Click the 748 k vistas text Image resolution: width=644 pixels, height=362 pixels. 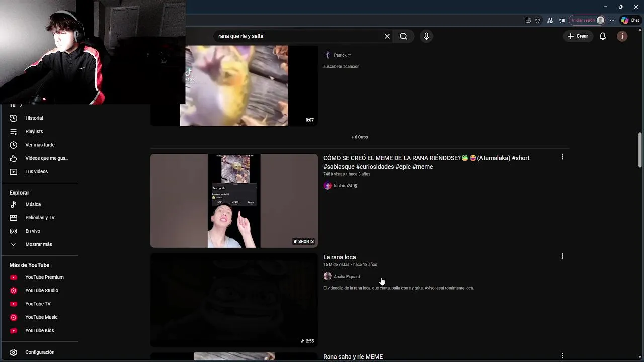click(x=334, y=174)
